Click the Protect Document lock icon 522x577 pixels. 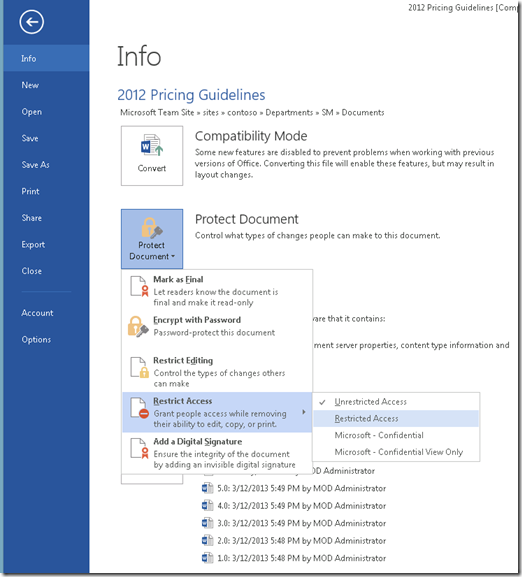[152, 228]
